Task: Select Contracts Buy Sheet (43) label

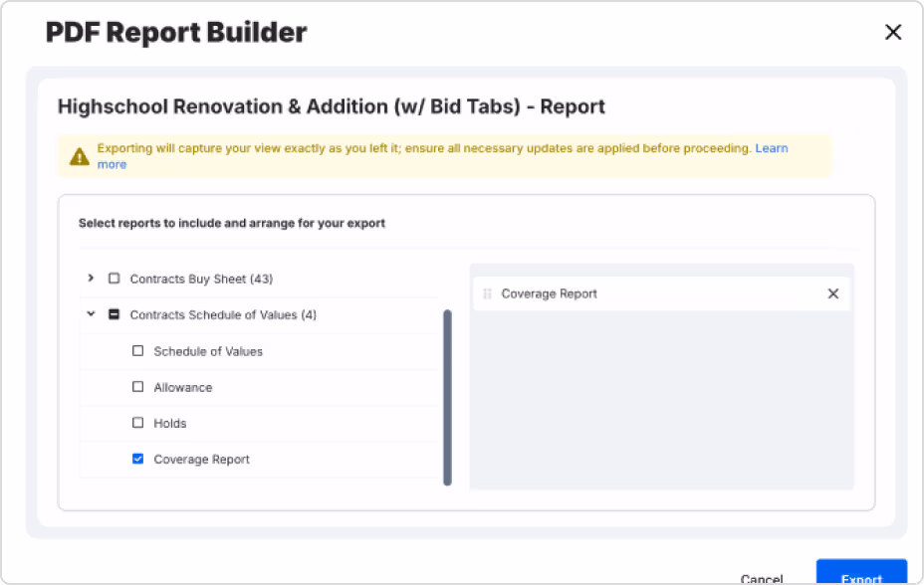Action: [201, 279]
